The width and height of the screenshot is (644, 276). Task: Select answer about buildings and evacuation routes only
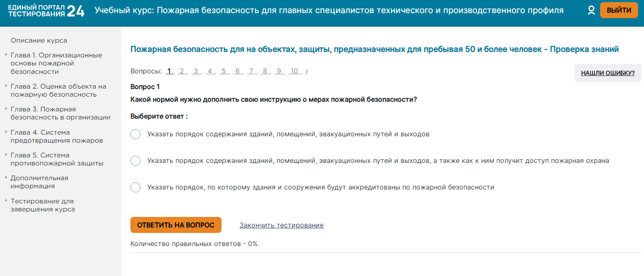click(x=135, y=134)
